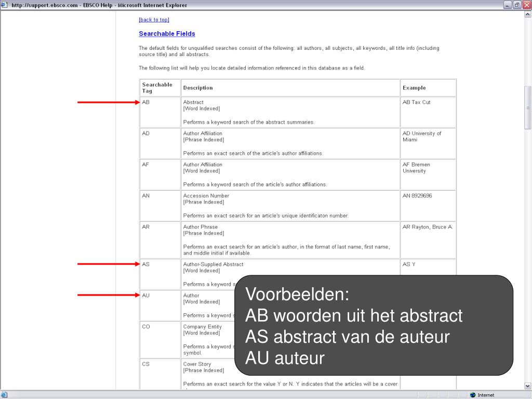Click the window title 'EBSCO Help' text
This screenshot has height=399, width=532.
(x=97, y=5)
